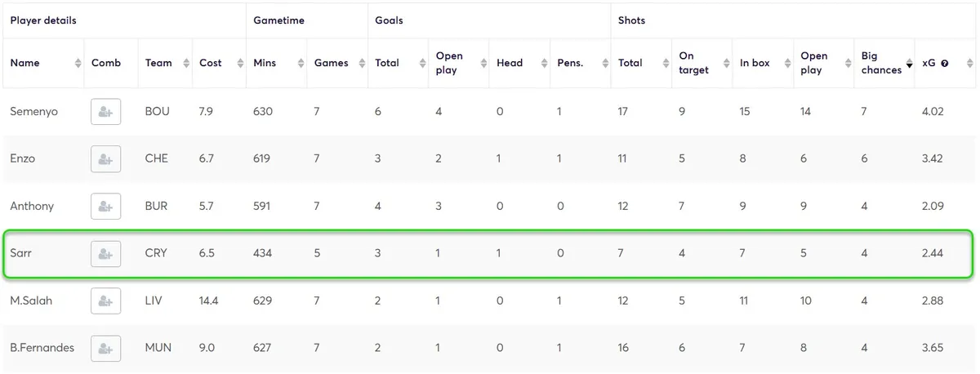The width and height of the screenshot is (980, 374).
Task: Click the xG help question-mark icon
Action: (x=944, y=64)
